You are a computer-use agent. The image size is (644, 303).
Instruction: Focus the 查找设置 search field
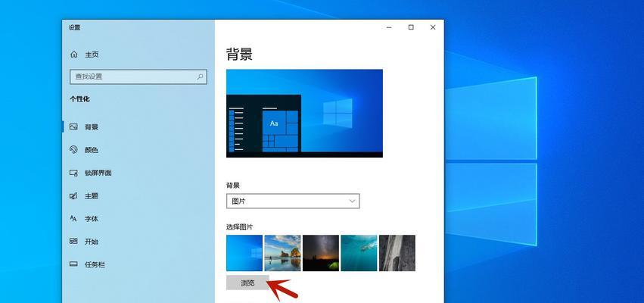(x=138, y=77)
